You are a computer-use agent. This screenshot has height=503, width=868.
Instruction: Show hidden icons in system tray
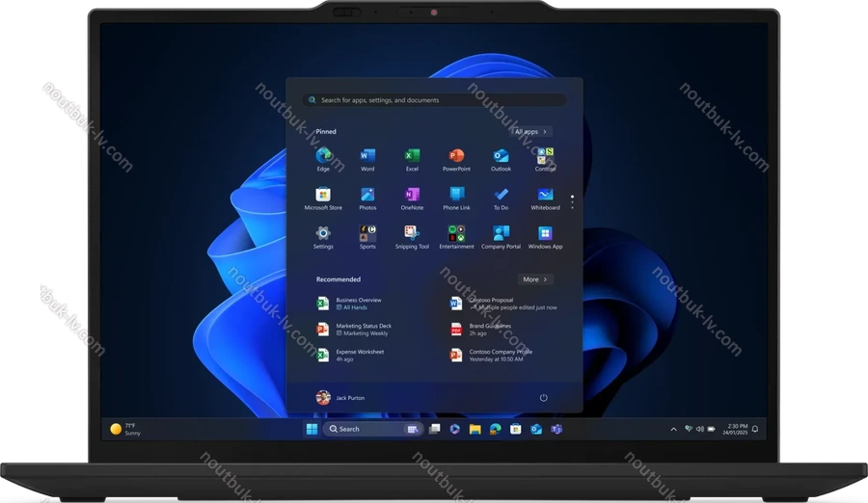[x=673, y=429]
